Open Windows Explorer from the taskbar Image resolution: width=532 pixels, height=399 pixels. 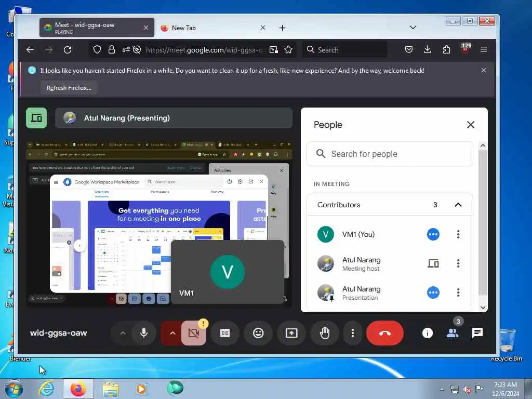[x=111, y=389]
